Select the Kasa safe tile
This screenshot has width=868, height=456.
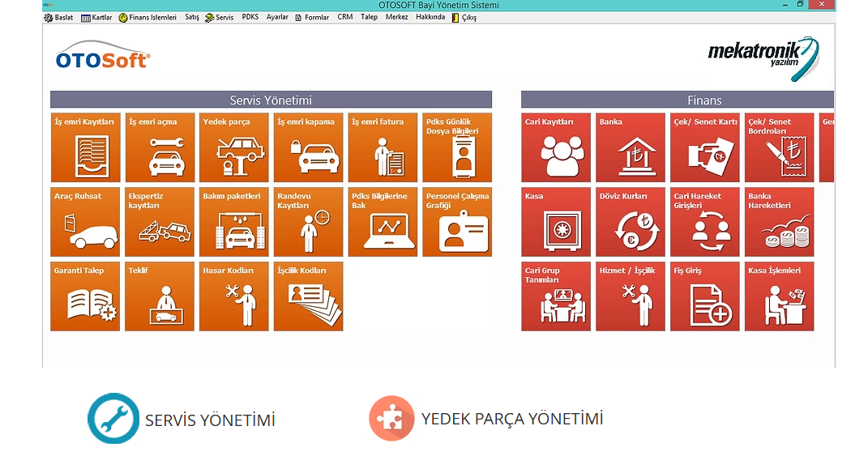pyautogui.click(x=556, y=222)
